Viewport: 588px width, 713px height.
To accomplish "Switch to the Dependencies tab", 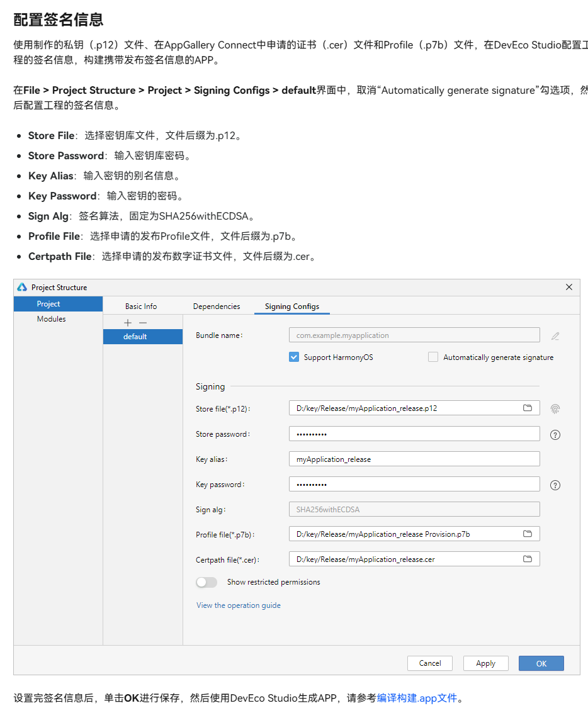I will [x=217, y=306].
